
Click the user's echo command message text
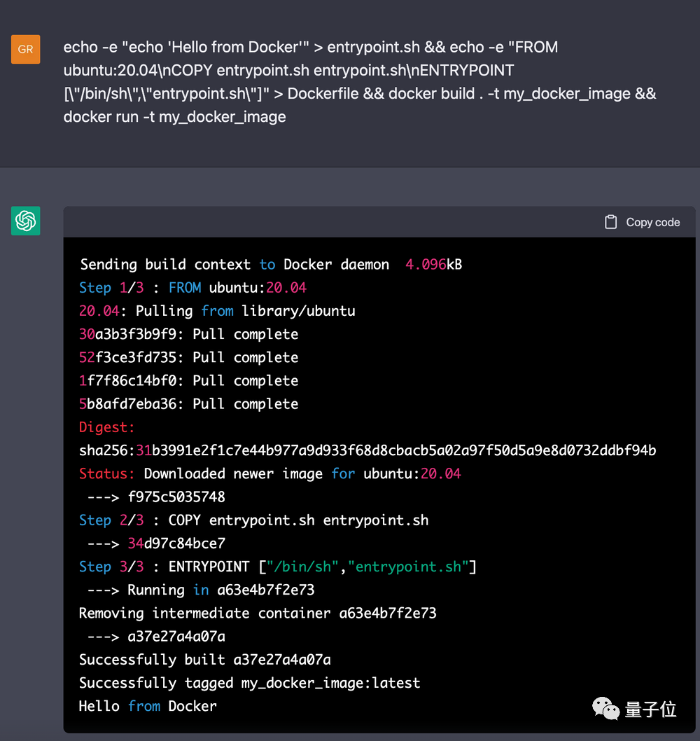tap(360, 82)
